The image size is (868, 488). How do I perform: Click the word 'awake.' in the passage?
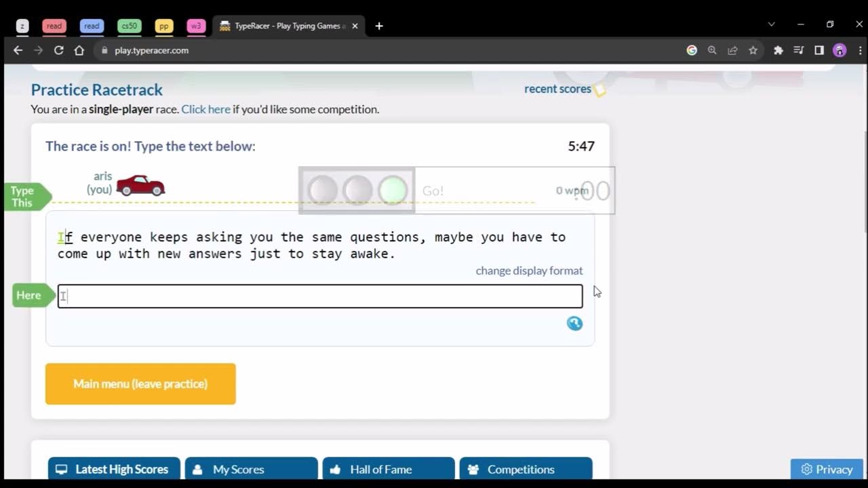[372, 254]
